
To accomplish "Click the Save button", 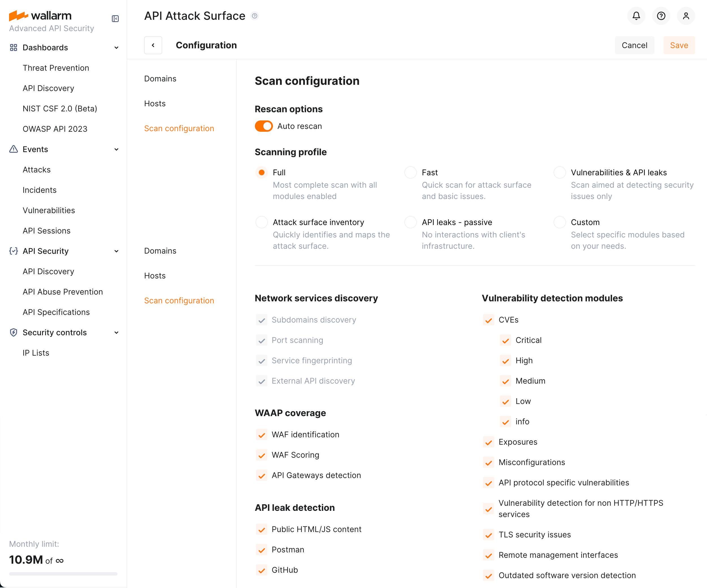I will point(679,45).
